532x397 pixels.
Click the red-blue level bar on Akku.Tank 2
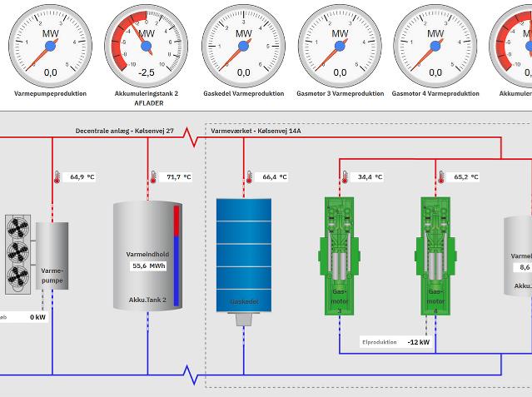click(177, 256)
